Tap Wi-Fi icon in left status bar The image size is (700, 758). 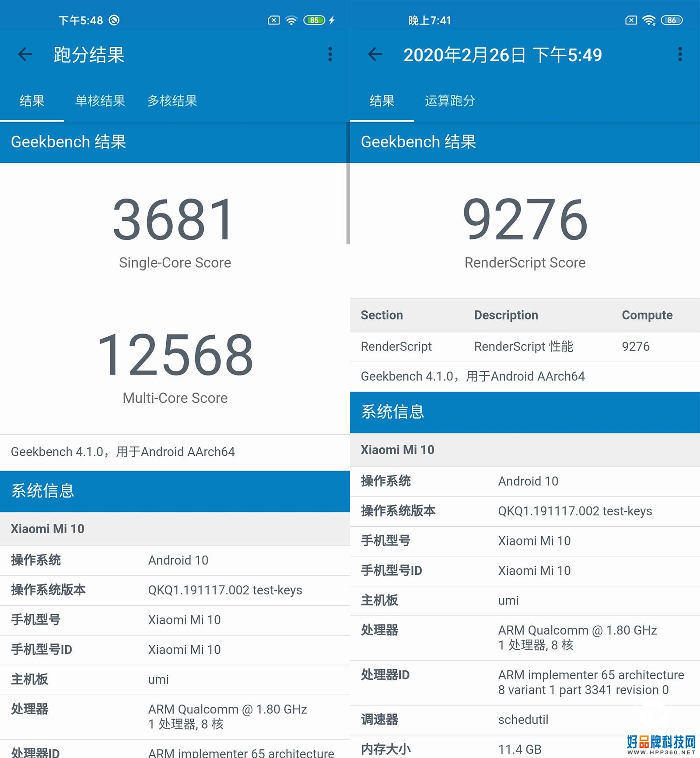(x=291, y=20)
